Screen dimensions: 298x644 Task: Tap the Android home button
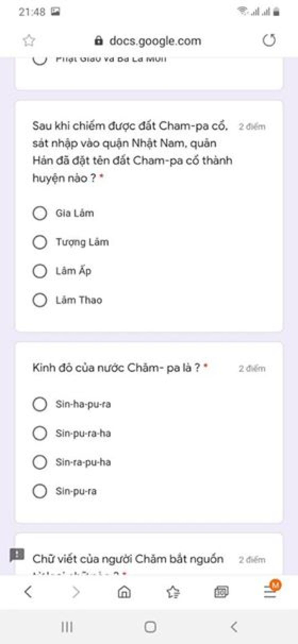[150, 627]
